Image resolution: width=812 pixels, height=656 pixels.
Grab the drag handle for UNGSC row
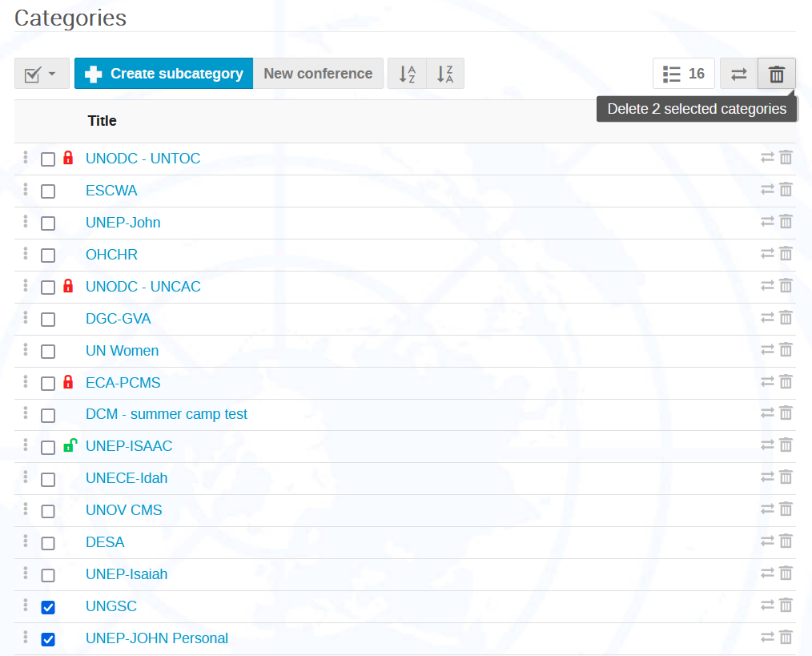tap(26, 606)
